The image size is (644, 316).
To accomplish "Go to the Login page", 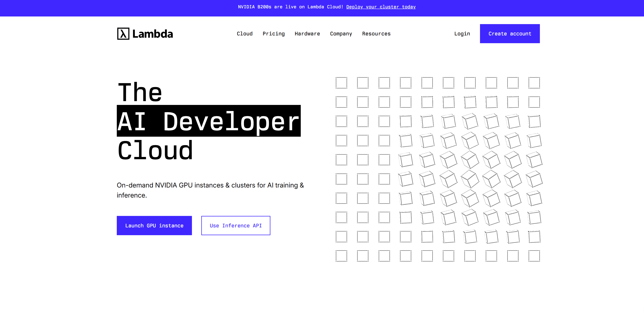I will (462, 34).
